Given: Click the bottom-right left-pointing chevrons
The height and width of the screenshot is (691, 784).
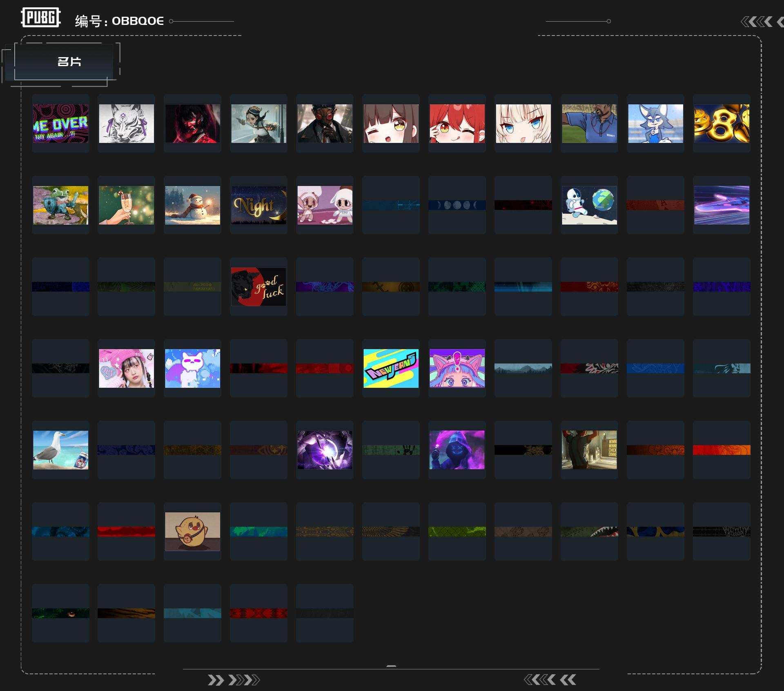Looking at the screenshot, I should (x=550, y=680).
